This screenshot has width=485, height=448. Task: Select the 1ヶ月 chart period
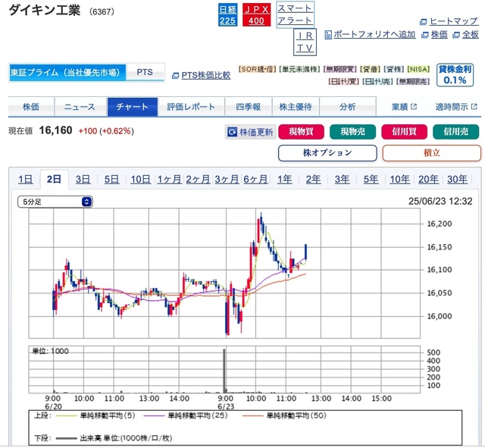click(x=169, y=179)
